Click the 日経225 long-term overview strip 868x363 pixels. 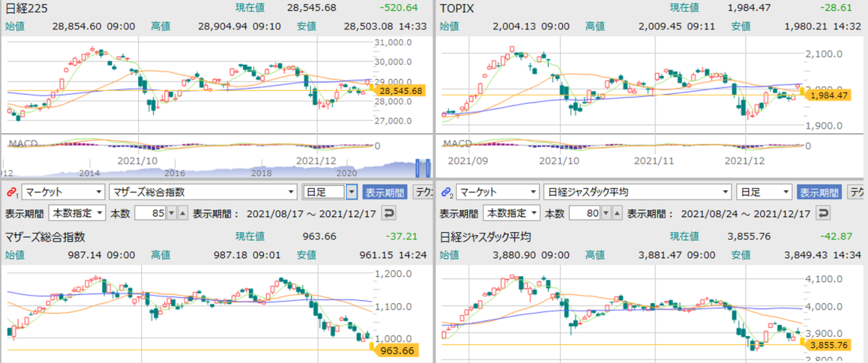216,168
